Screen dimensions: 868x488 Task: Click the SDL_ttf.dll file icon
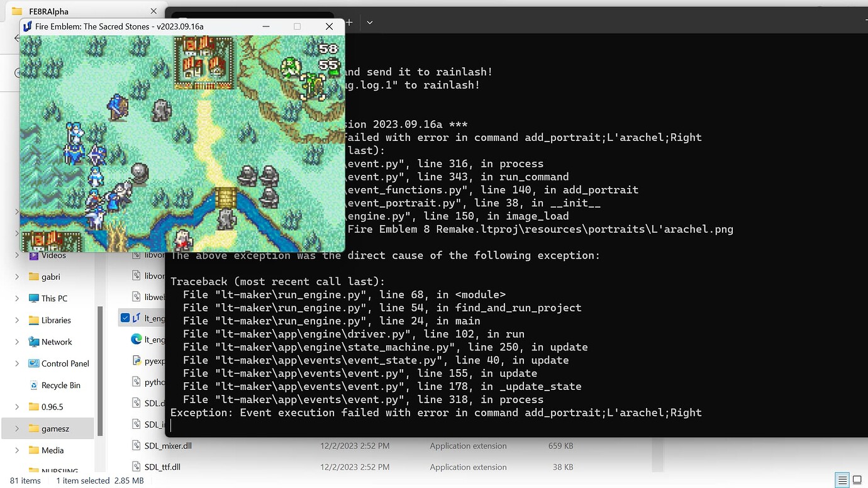pos(137,467)
